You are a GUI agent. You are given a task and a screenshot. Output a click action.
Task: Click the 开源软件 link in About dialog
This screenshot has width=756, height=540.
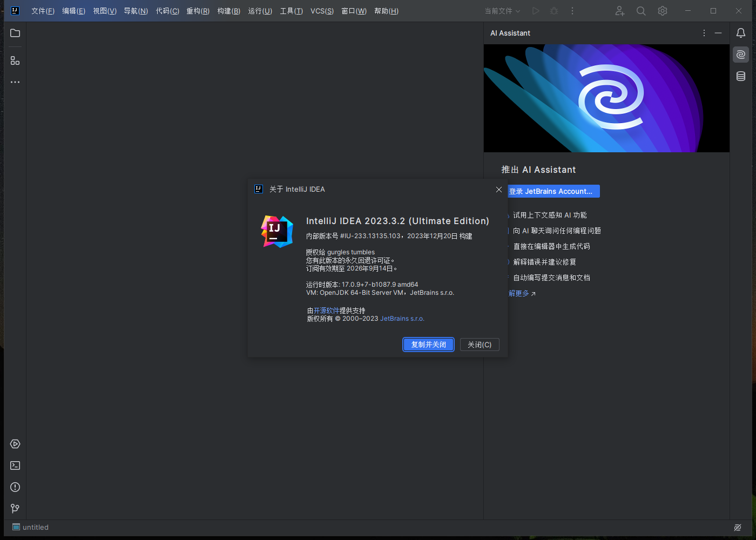pos(325,310)
